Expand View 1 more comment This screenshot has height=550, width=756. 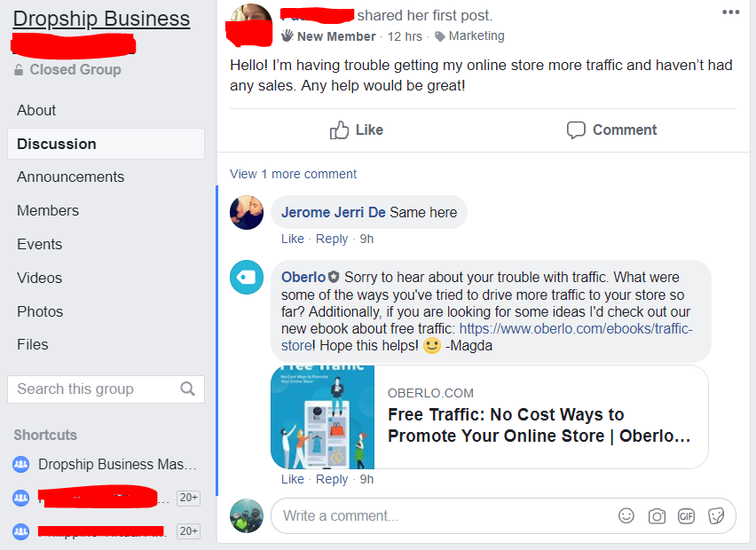[x=293, y=174]
